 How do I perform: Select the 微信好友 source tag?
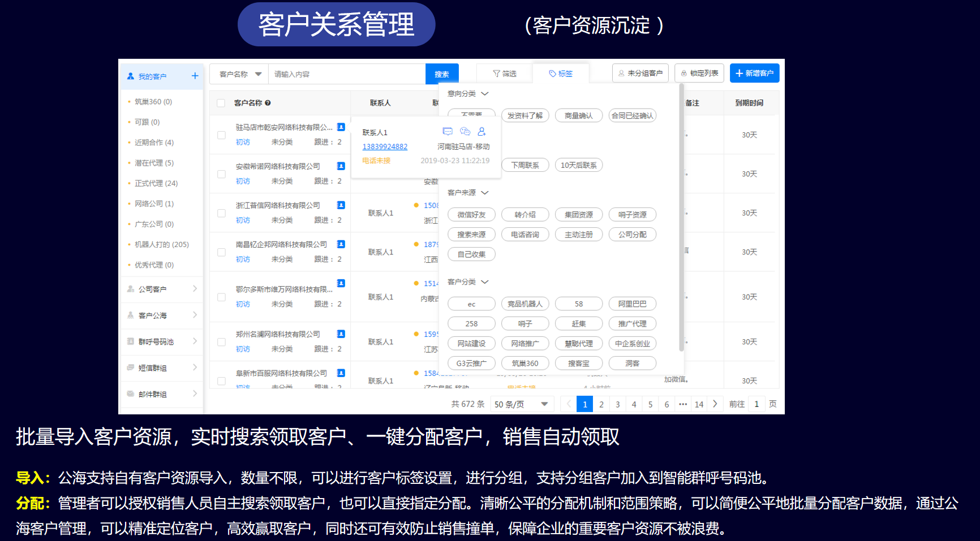tap(471, 215)
